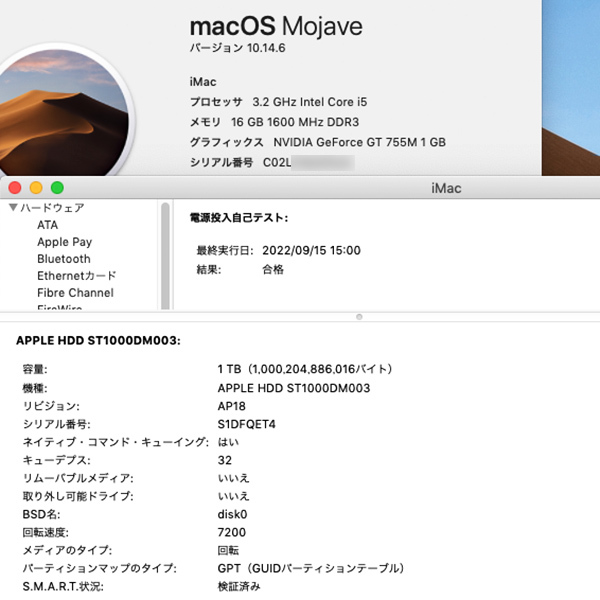Select Bluetooth in the sidebar
Screen dimensions: 600x600
64,259
